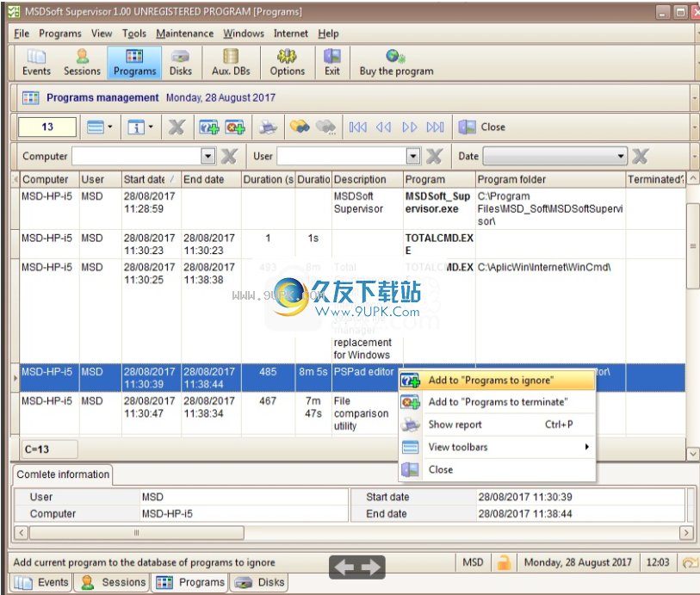Go to first record navigation icon

coord(357,127)
